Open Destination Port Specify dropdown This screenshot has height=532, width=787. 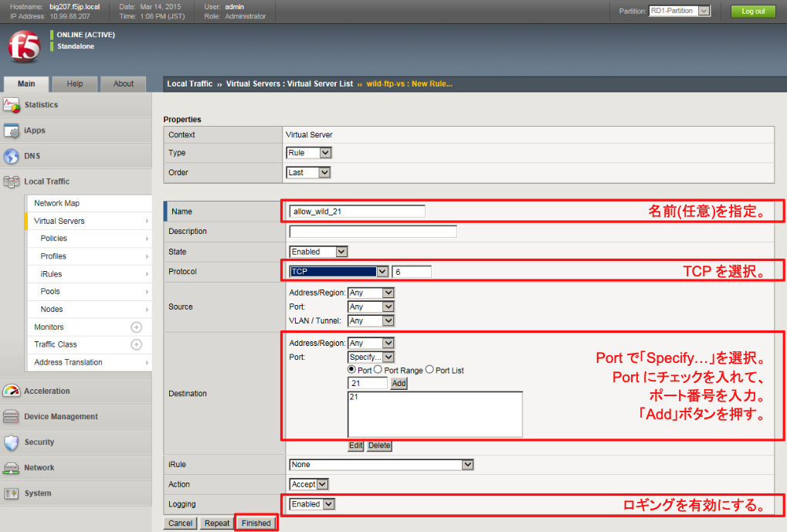371,357
